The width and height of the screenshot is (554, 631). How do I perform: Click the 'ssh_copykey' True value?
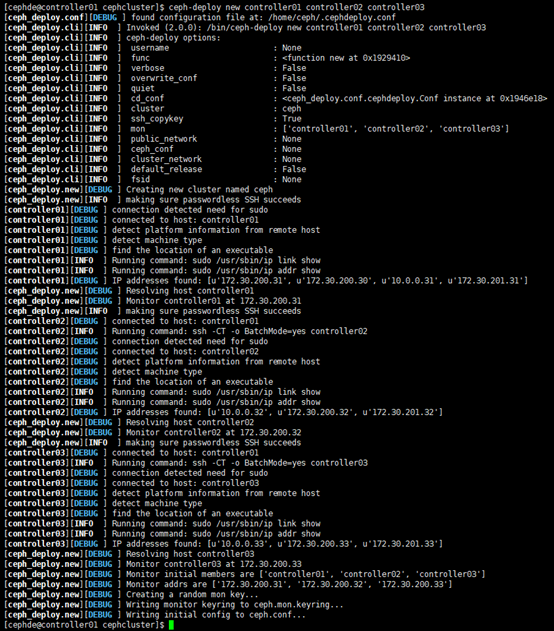point(292,119)
